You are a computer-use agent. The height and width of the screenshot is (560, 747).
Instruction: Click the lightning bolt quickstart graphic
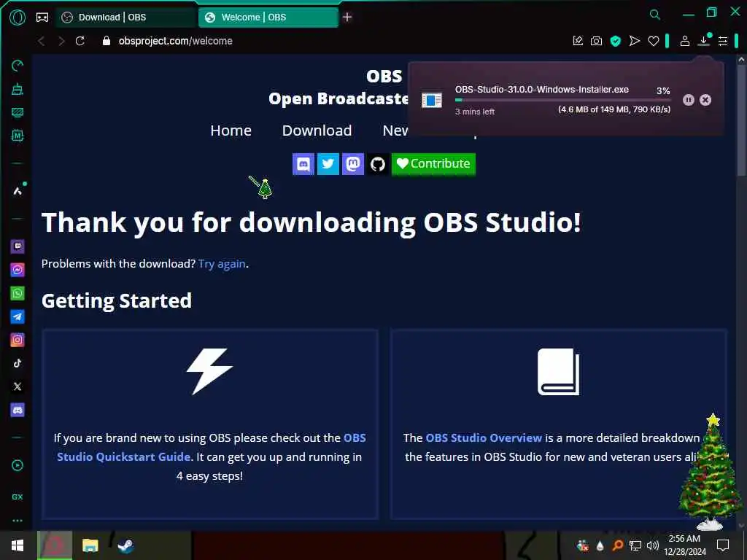tap(209, 371)
